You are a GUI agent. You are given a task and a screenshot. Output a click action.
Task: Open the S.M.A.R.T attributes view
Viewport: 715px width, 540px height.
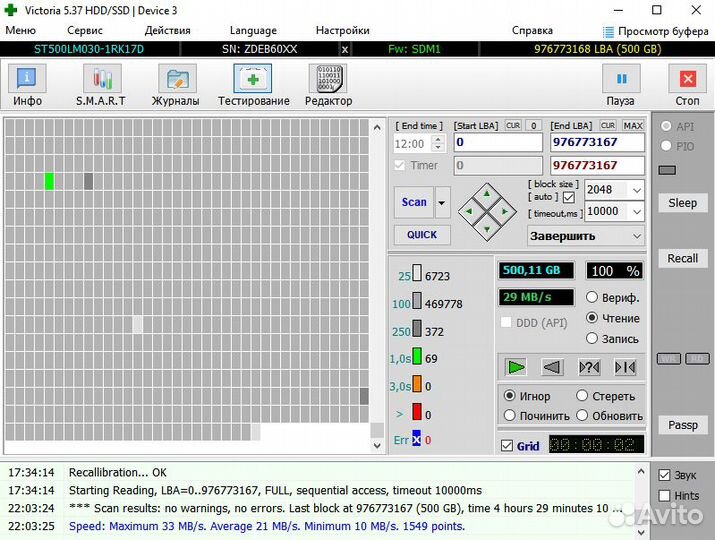click(101, 85)
